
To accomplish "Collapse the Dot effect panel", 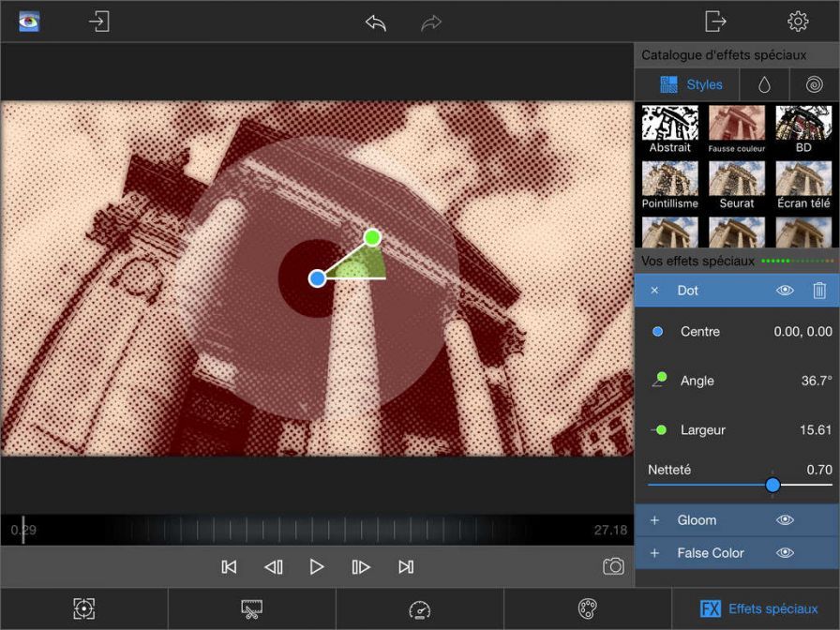I will tap(654, 291).
